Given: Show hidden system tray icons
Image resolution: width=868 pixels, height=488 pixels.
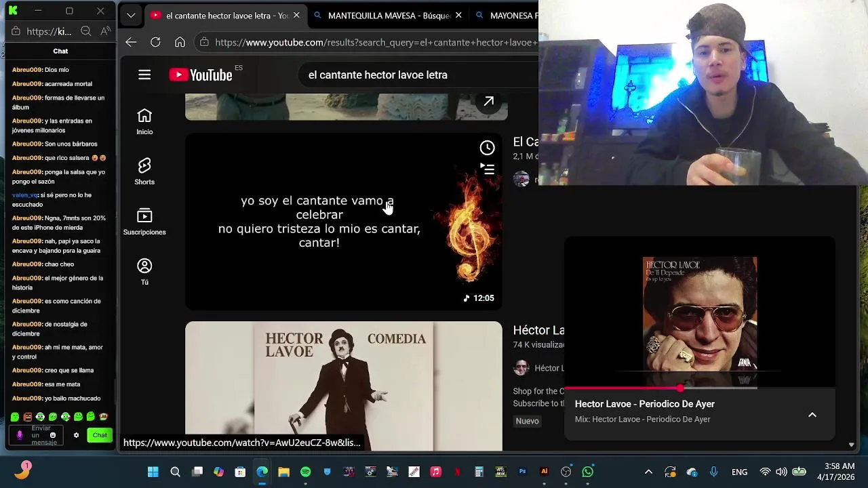Looking at the screenshot, I should (x=648, y=472).
